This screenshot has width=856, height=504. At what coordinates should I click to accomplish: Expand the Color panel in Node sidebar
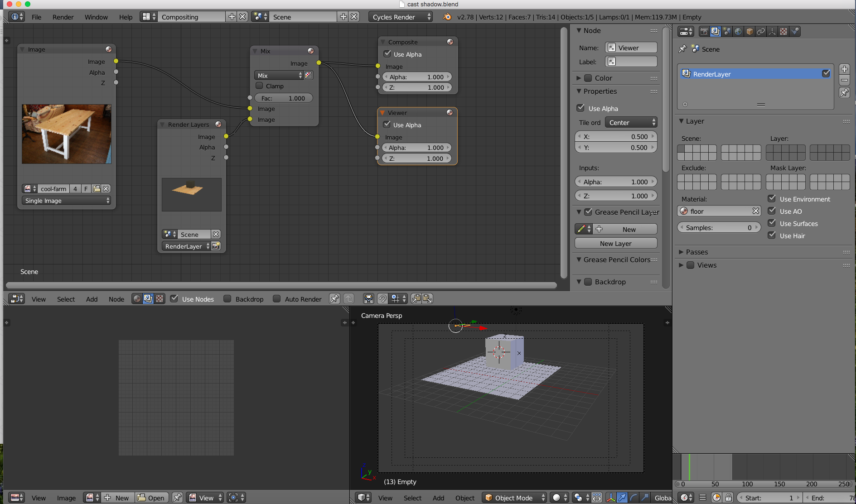(579, 78)
